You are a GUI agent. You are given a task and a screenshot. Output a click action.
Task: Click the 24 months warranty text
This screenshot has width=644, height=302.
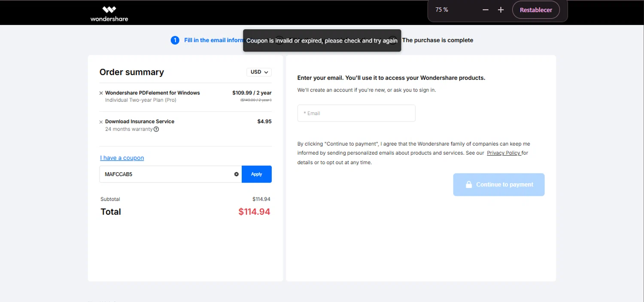pyautogui.click(x=129, y=129)
